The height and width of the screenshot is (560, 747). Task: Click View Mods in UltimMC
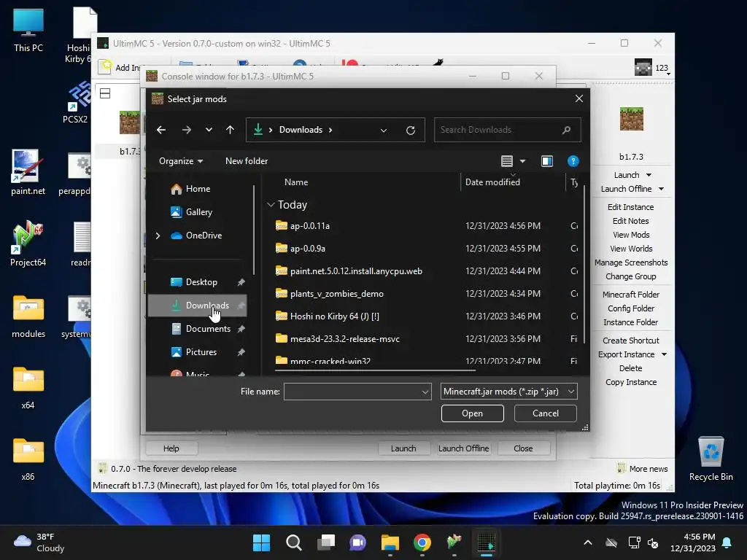click(631, 235)
